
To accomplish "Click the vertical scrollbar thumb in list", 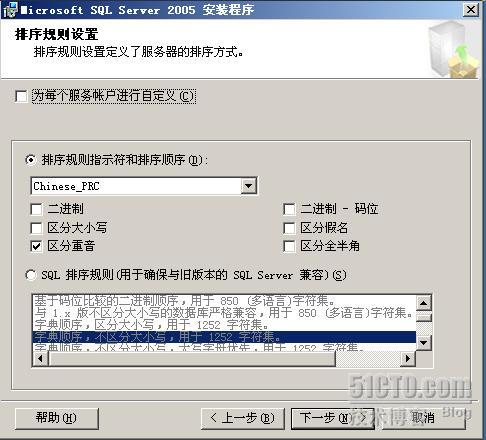I will click(424, 317).
